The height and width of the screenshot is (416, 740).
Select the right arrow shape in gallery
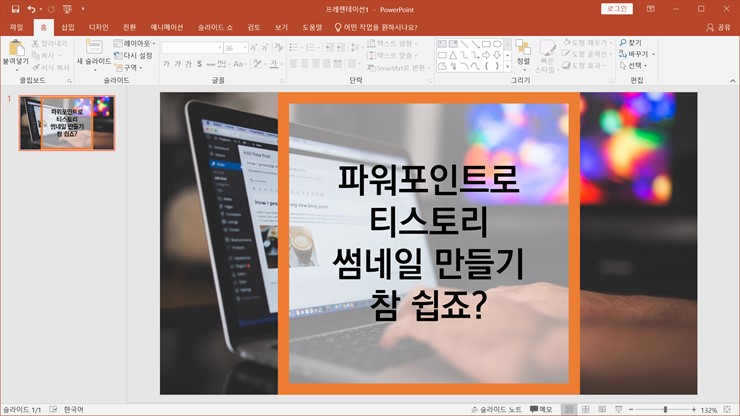486,55
